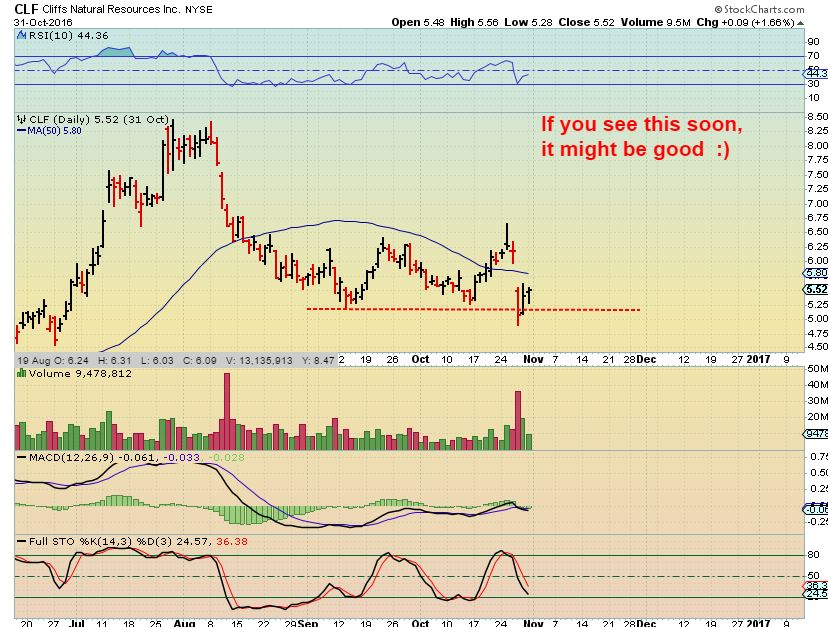This screenshot has width=828, height=627.
Task: Click the CLF (Daily) 5.52 (31 Oct) legend
Action: pyautogui.click(x=99, y=119)
